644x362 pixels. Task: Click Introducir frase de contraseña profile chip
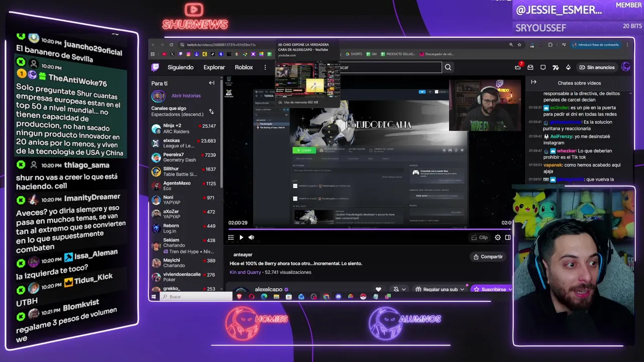tap(595, 45)
